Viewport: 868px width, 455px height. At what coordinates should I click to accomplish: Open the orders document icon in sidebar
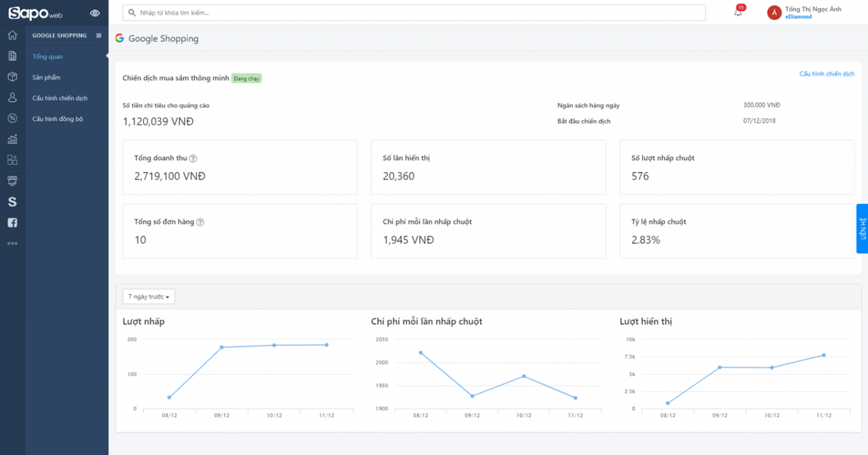12,56
